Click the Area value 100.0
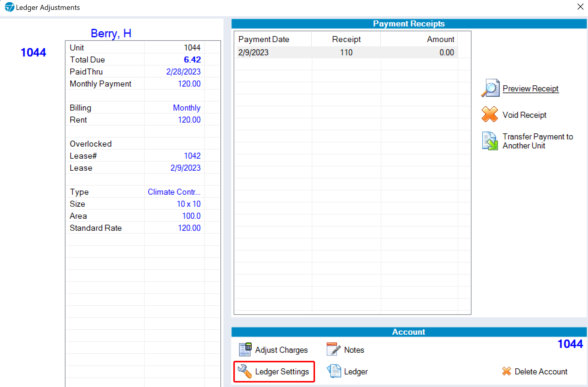588x387 pixels. [191, 216]
